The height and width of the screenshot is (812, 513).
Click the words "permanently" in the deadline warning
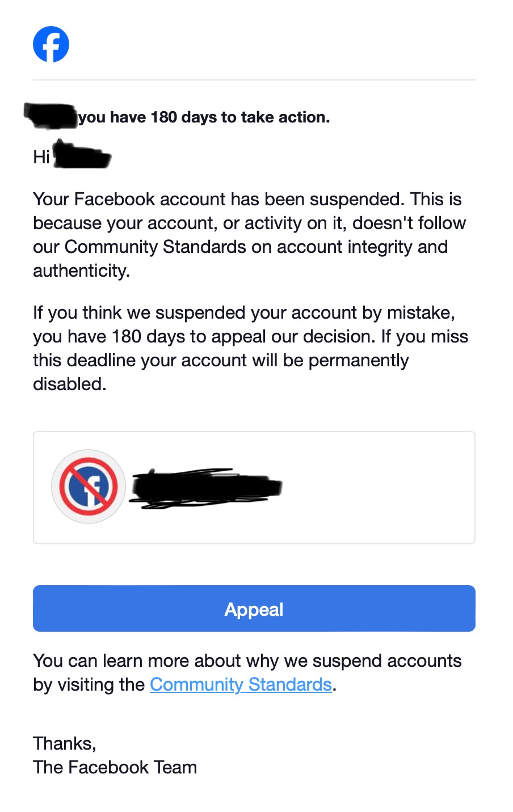[359, 360]
